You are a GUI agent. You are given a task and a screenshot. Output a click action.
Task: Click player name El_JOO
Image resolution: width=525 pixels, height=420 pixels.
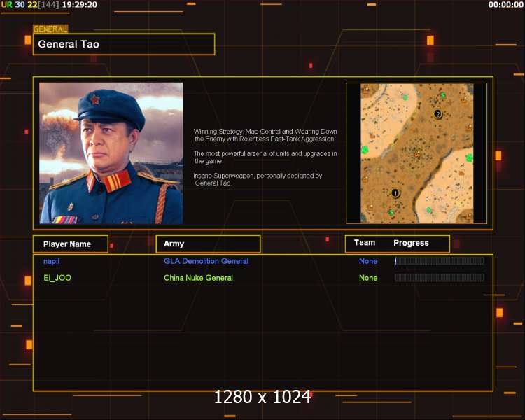[x=57, y=278]
